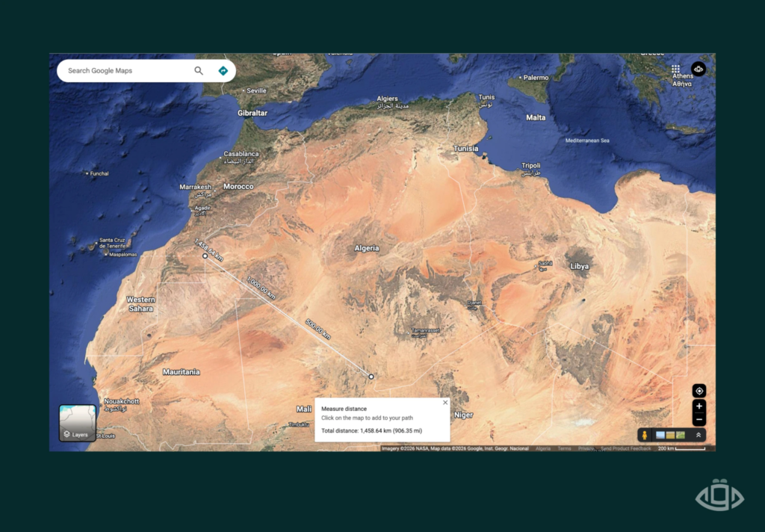Click the 1,458.64 km path label
The height and width of the screenshot is (532, 765).
(209, 250)
